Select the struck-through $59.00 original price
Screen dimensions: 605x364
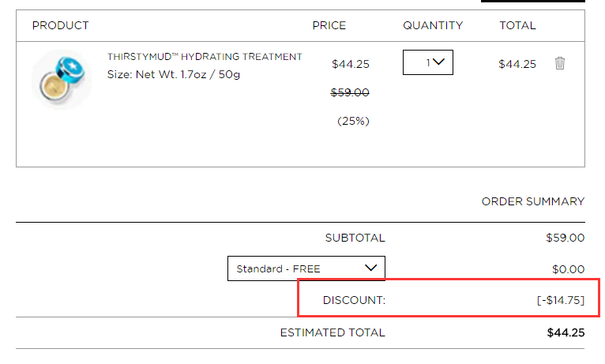coord(350,92)
